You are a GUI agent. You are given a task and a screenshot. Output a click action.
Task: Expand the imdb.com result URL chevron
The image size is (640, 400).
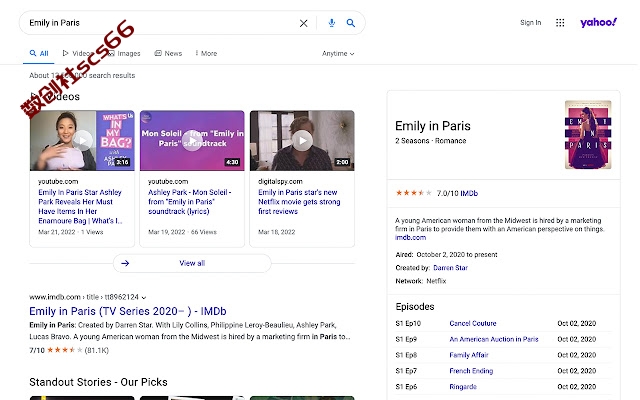coord(144,298)
